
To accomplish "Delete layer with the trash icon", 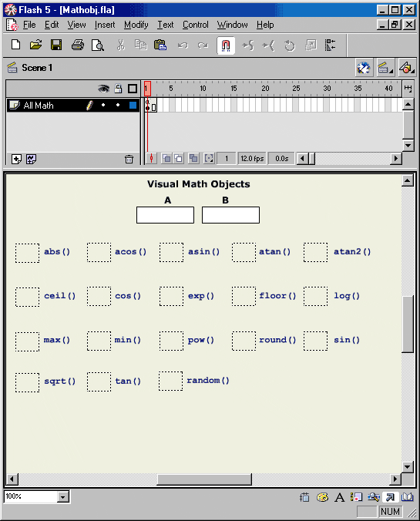I will [x=129, y=160].
